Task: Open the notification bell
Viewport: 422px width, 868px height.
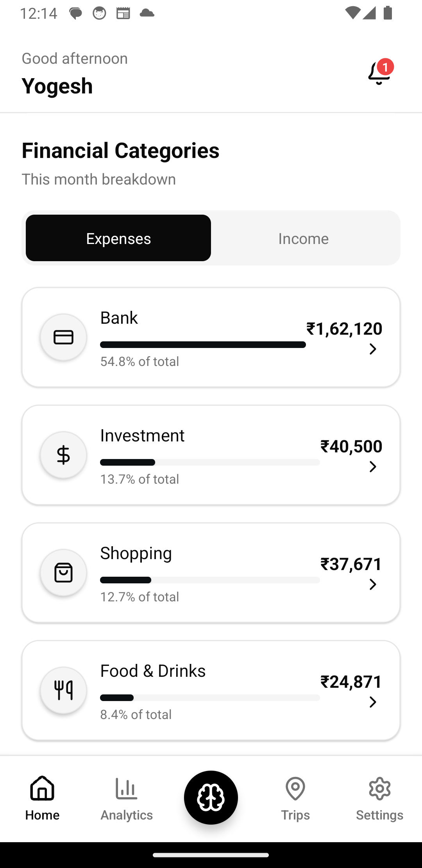Action: coord(379,73)
